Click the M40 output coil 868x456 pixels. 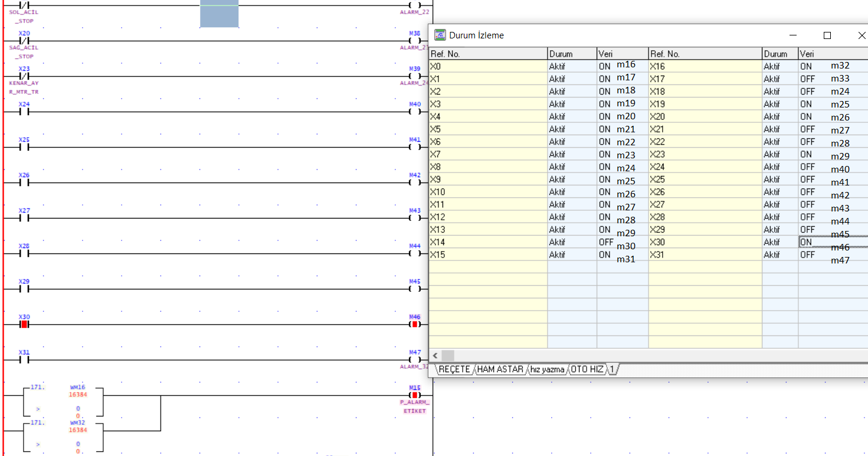pos(415,112)
